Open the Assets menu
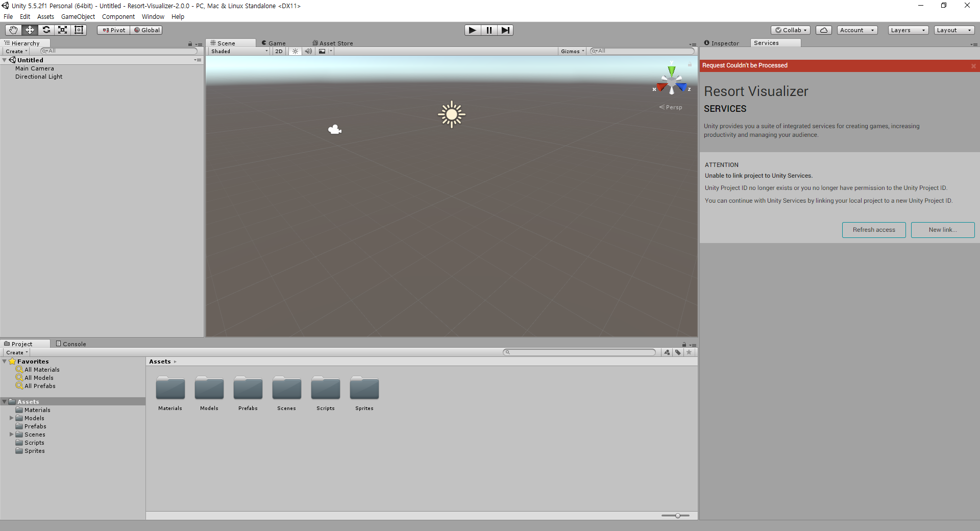Screen dimensions: 980x531 [x=45, y=17]
